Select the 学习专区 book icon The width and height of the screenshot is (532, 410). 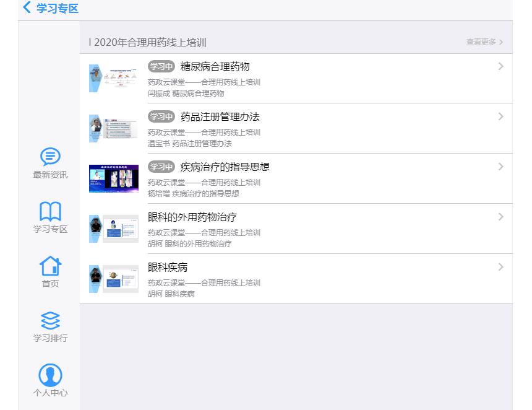point(50,211)
